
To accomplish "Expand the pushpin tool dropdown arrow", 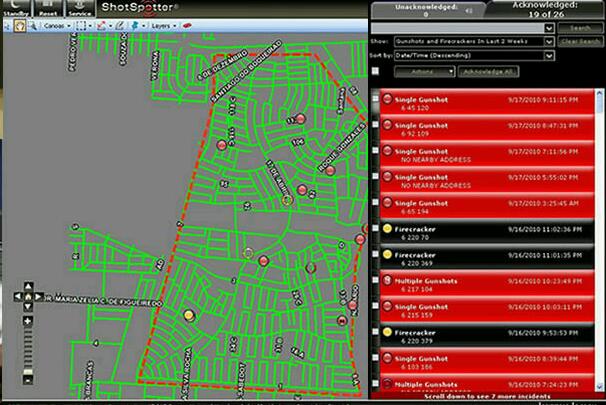I will point(143,26).
